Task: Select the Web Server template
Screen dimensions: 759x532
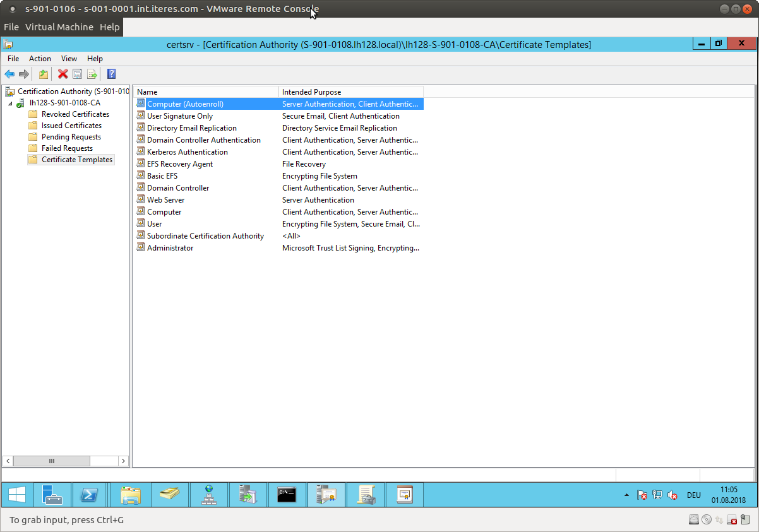Action: [x=278, y=200]
